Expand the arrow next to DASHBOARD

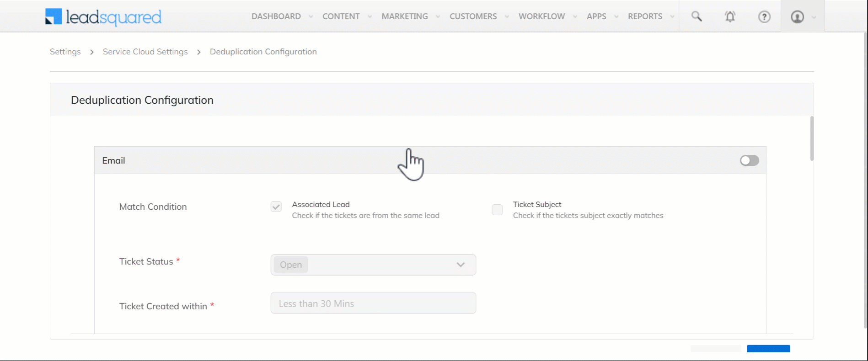point(311,16)
